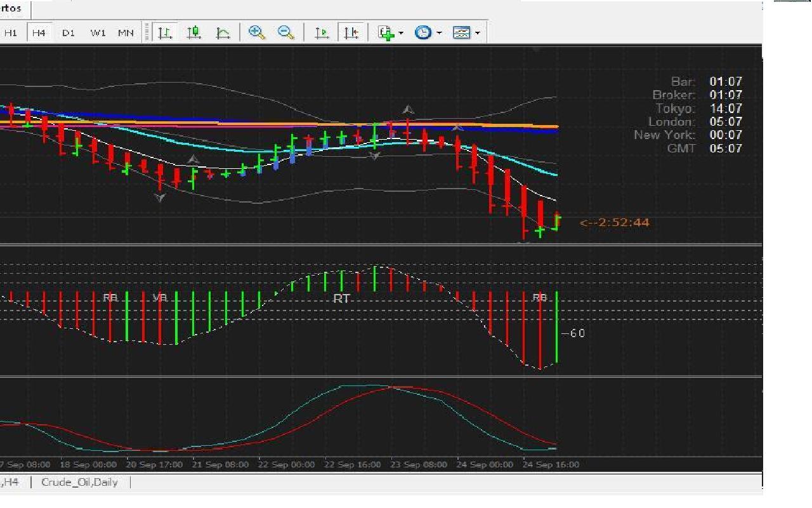Click the chart templates icon

tap(461, 33)
